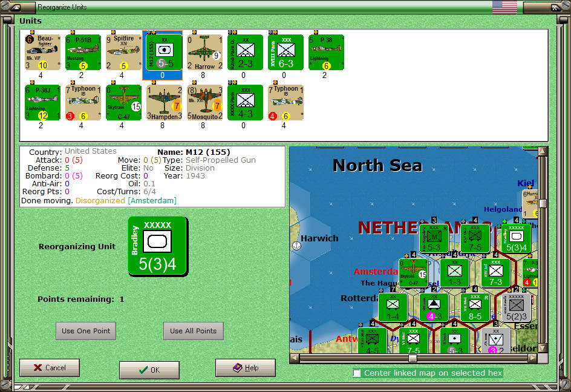Select the Hampden bomber unit

click(x=165, y=102)
